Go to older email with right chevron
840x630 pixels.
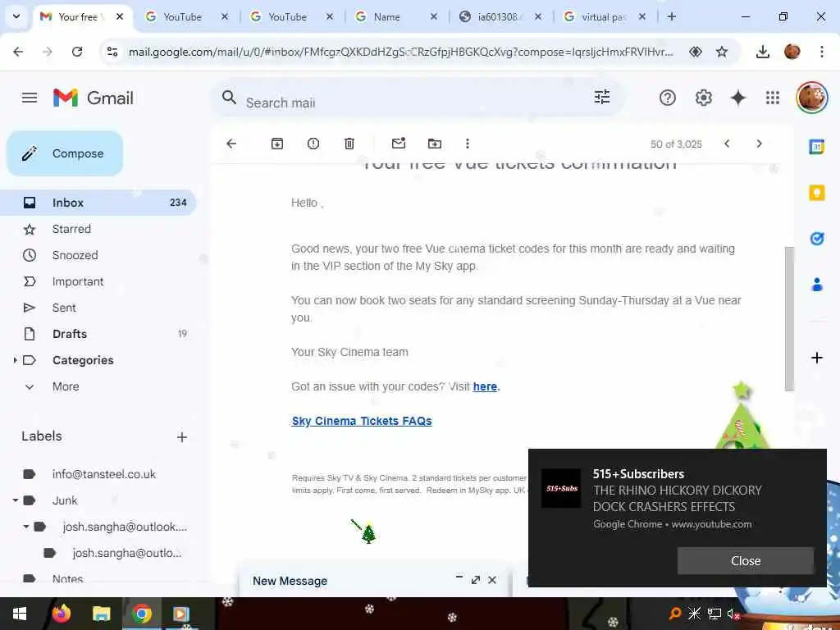click(x=759, y=144)
